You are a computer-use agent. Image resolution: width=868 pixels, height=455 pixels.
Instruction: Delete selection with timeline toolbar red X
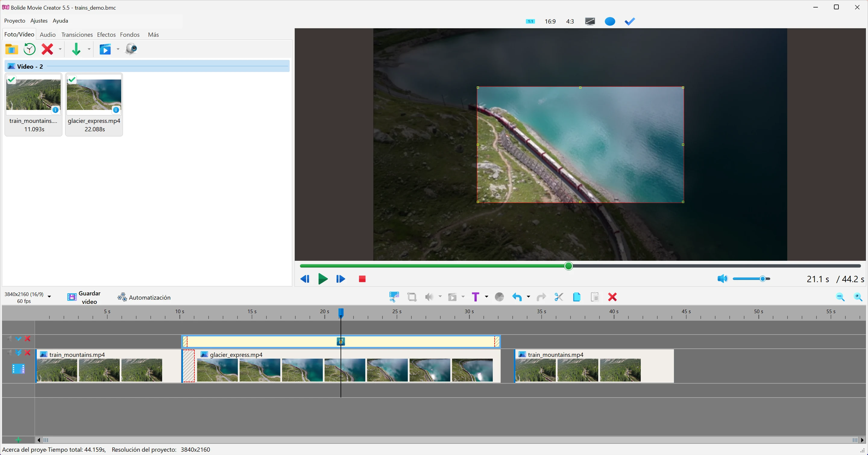(612, 297)
